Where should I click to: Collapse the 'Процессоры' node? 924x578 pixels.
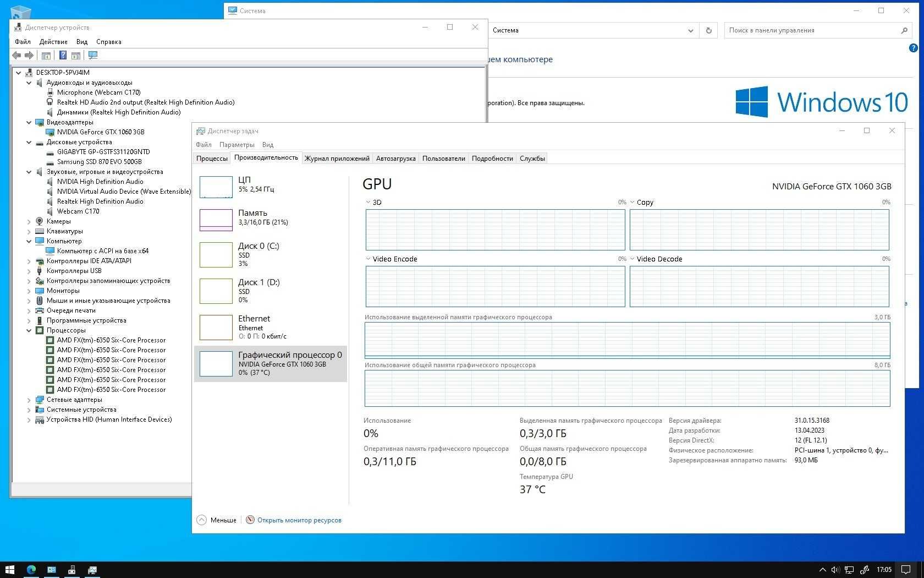(29, 330)
